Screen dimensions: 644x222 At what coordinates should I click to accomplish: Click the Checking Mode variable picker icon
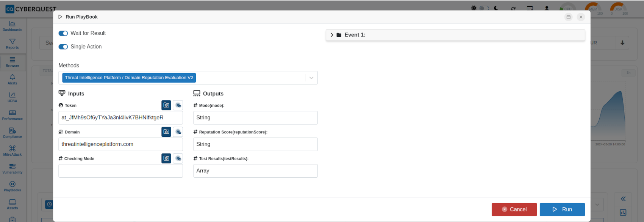tap(178, 158)
